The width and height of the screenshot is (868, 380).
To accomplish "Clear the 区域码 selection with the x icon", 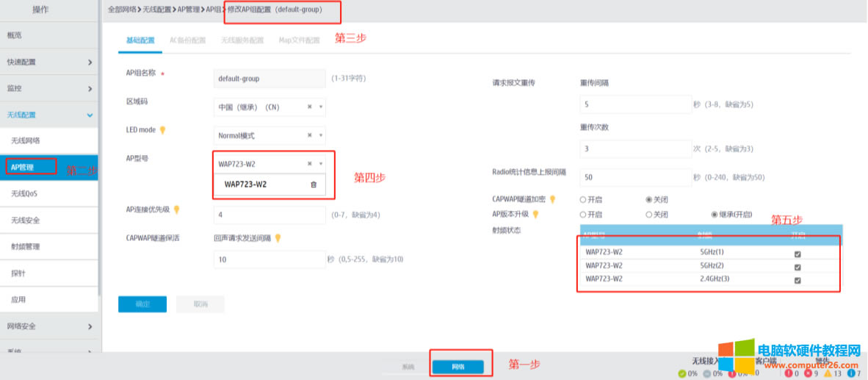I will (310, 107).
